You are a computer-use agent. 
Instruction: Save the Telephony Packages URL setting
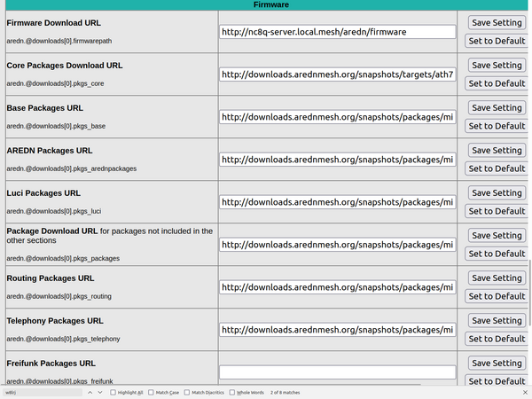(x=497, y=321)
